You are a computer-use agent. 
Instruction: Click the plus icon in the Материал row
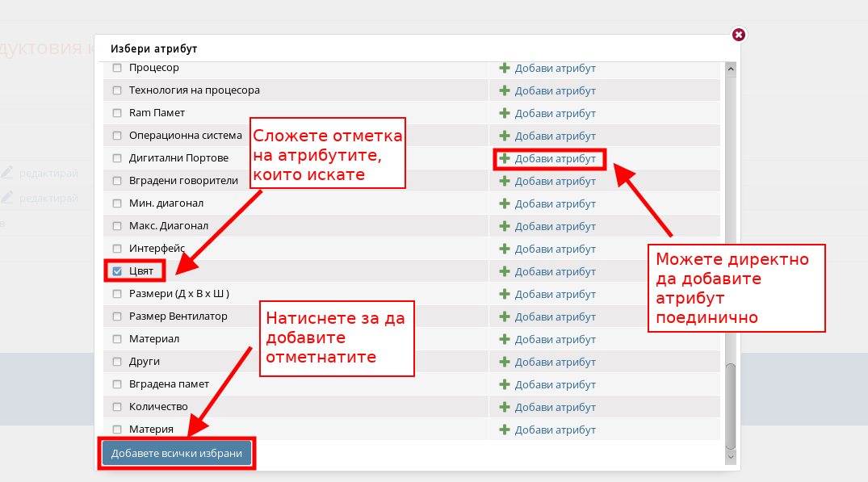click(505, 339)
